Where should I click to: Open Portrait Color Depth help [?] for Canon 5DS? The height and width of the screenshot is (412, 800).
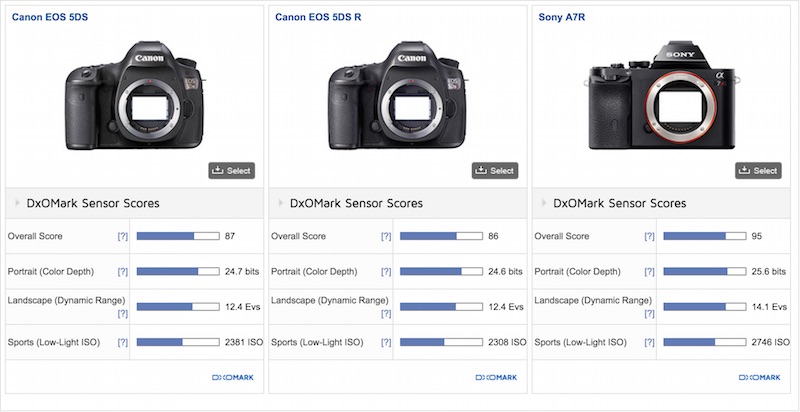click(123, 271)
